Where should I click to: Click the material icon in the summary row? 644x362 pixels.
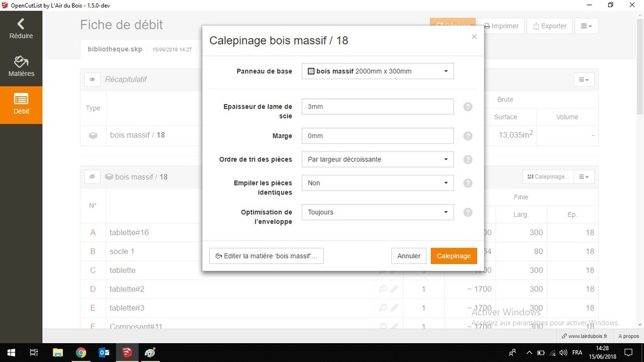93,135
